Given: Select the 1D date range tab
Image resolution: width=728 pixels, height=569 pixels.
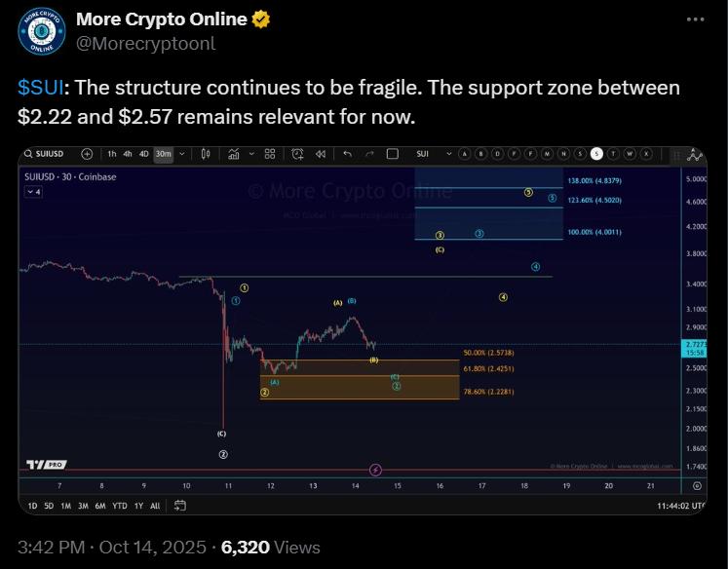Looking at the screenshot, I should tap(32, 506).
